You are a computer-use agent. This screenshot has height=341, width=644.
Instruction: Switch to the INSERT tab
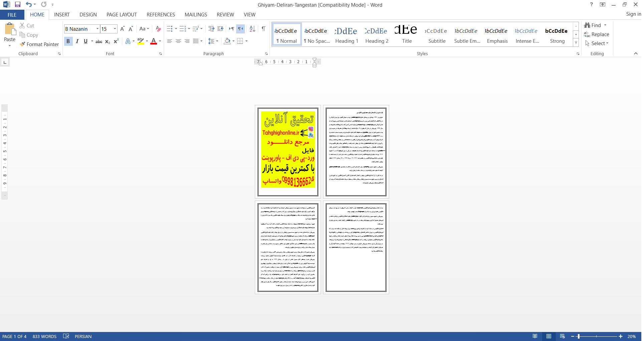(x=62, y=15)
